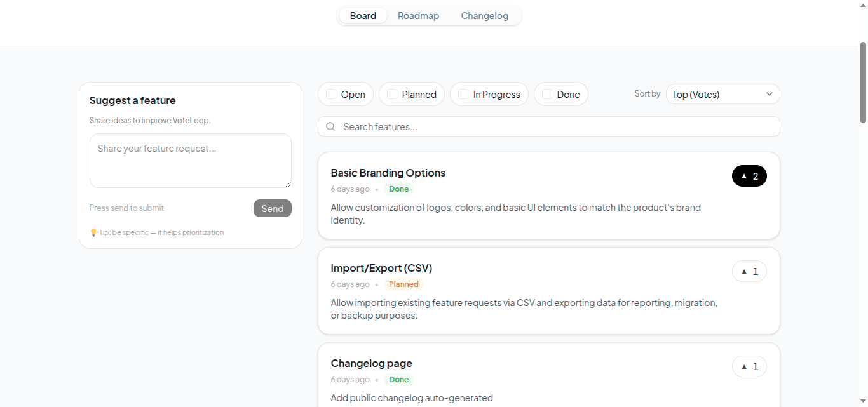Screen dimensions: 868x407
Task: Click the Suggest a feature heading
Action: (132, 100)
